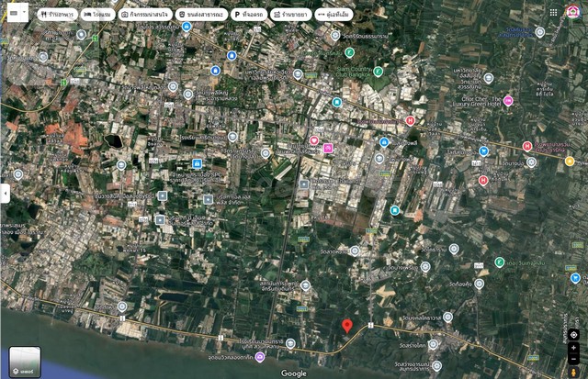Viewport: 588px width, 379px height.
Task: Select the วัดท้องคุ้ง temple pin
Action: click(479, 284)
